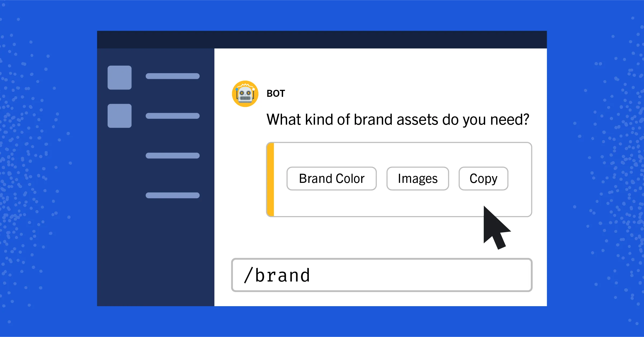Select the Copy button

coord(483,179)
